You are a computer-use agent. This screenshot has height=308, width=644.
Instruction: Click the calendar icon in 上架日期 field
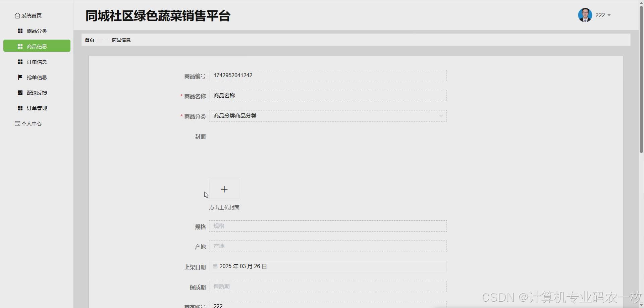click(215, 266)
